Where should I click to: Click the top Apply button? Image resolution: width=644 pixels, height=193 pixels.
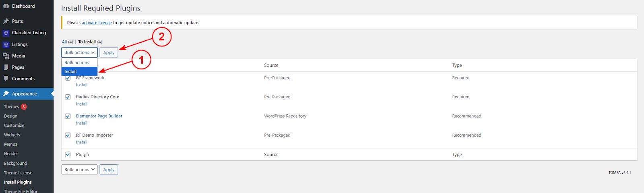click(109, 52)
